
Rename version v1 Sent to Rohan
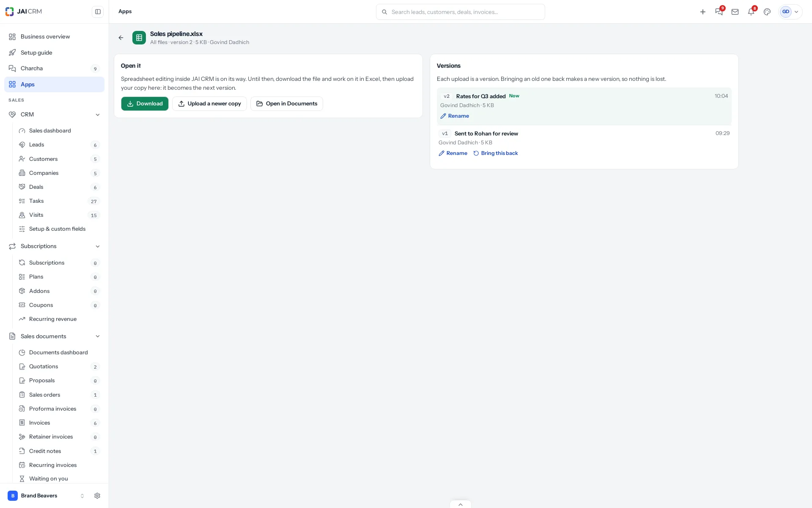(x=453, y=153)
